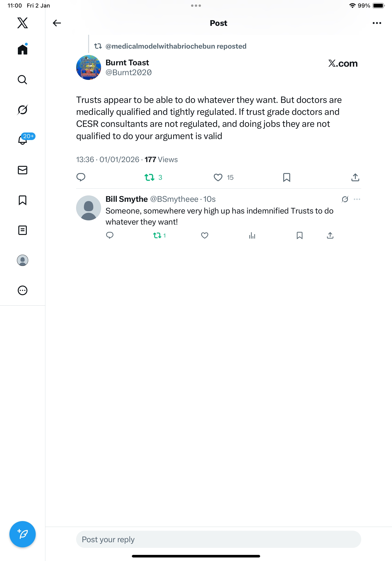392x561 pixels.
Task: Open the sidebar profile avatar
Action: pyautogui.click(x=23, y=260)
